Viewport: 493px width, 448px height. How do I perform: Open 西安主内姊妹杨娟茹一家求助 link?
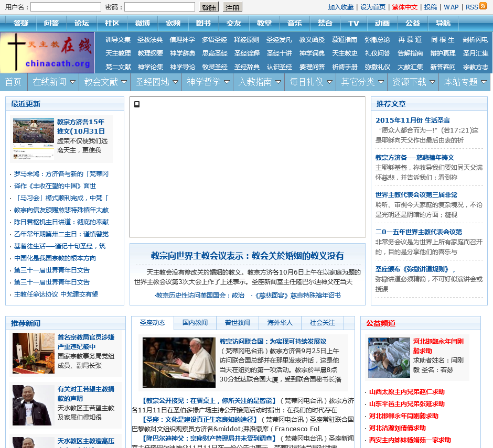[x=410, y=440]
